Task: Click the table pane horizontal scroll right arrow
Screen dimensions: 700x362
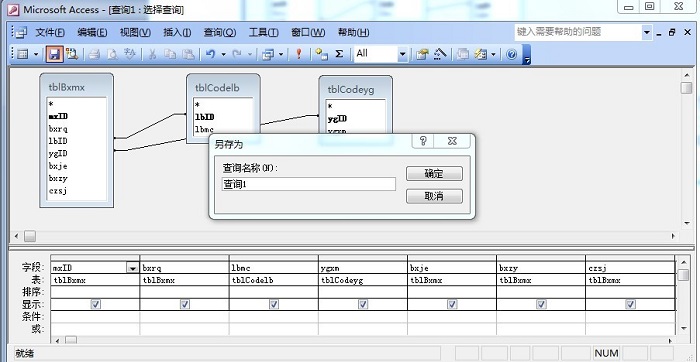Action: 673,236
